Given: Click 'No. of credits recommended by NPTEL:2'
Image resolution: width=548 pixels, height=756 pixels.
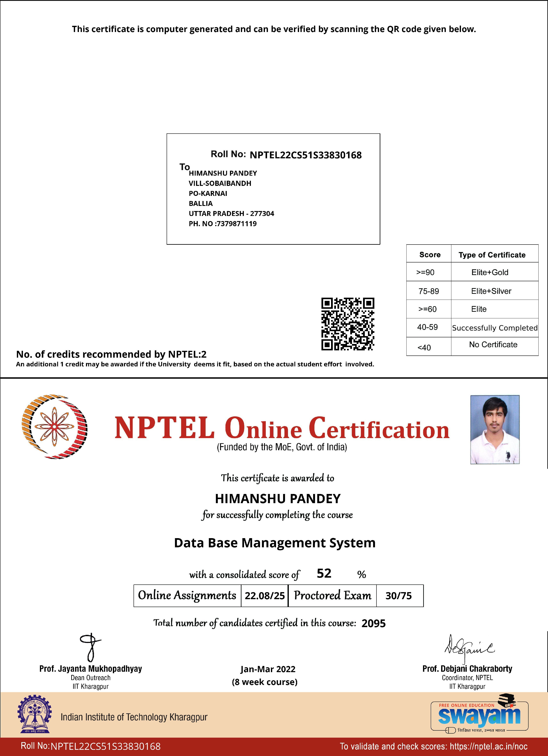Looking at the screenshot, I should (111, 354).
